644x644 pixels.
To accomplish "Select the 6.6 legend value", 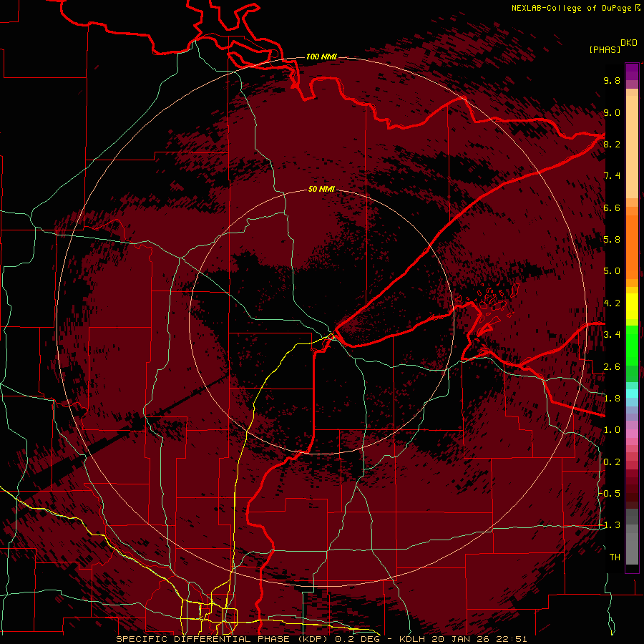I will click(x=612, y=208).
